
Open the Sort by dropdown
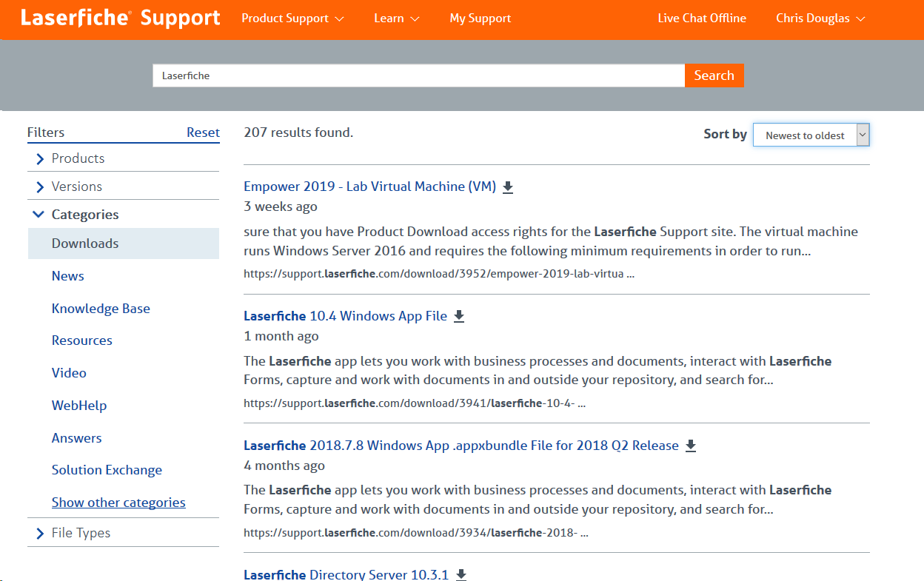point(811,135)
